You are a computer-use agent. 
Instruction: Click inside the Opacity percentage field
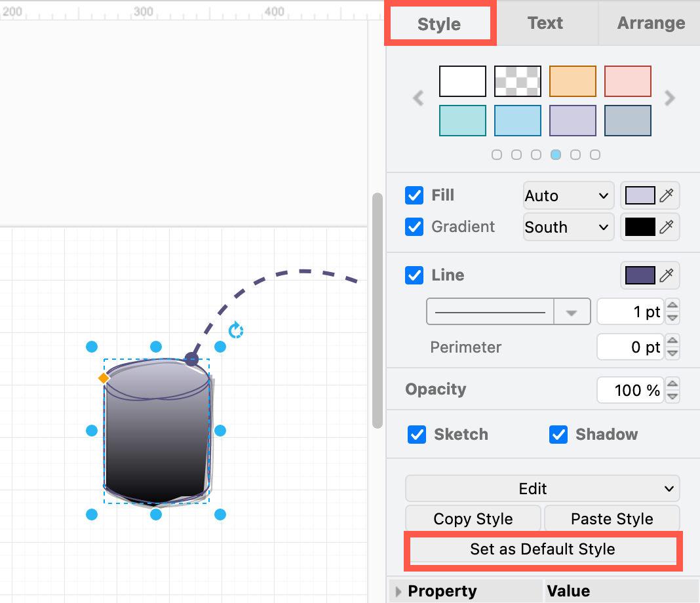[631, 389]
